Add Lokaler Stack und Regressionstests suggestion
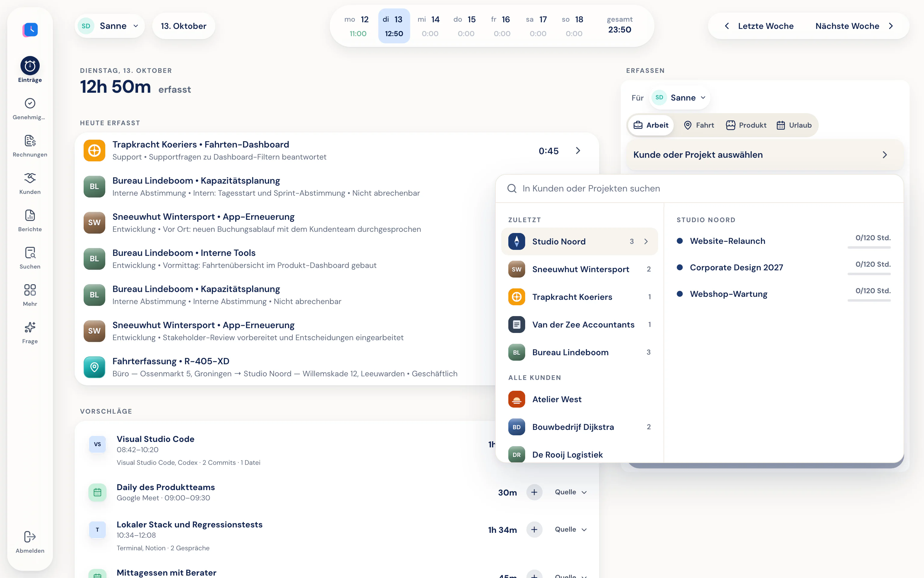924x578 pixels. [x=534, y=530]
